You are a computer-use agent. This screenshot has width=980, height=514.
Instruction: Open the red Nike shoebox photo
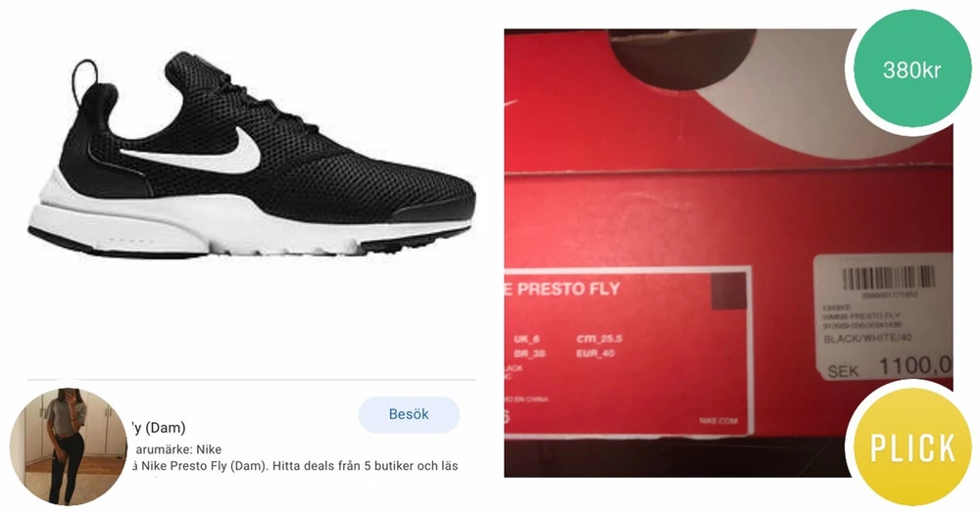[728, 253]
